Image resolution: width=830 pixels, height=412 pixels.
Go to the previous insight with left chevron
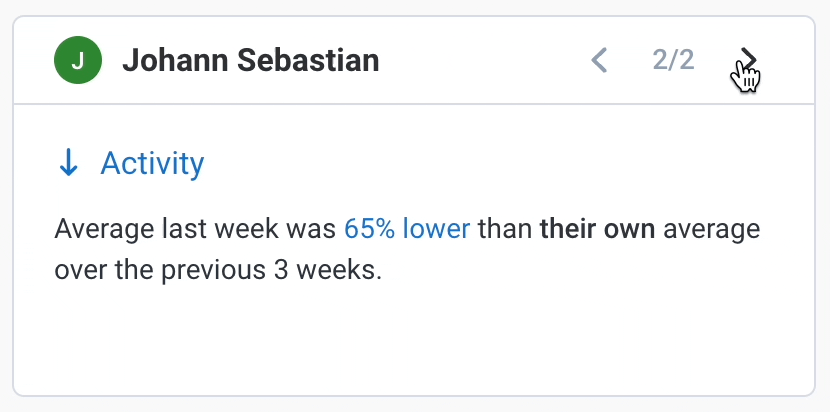[599, 60]
